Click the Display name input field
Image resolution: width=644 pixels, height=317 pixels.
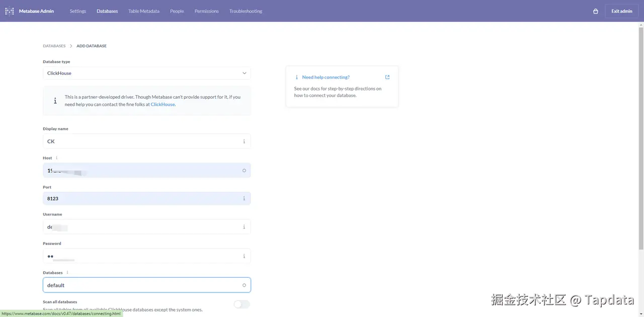point(146,141)
